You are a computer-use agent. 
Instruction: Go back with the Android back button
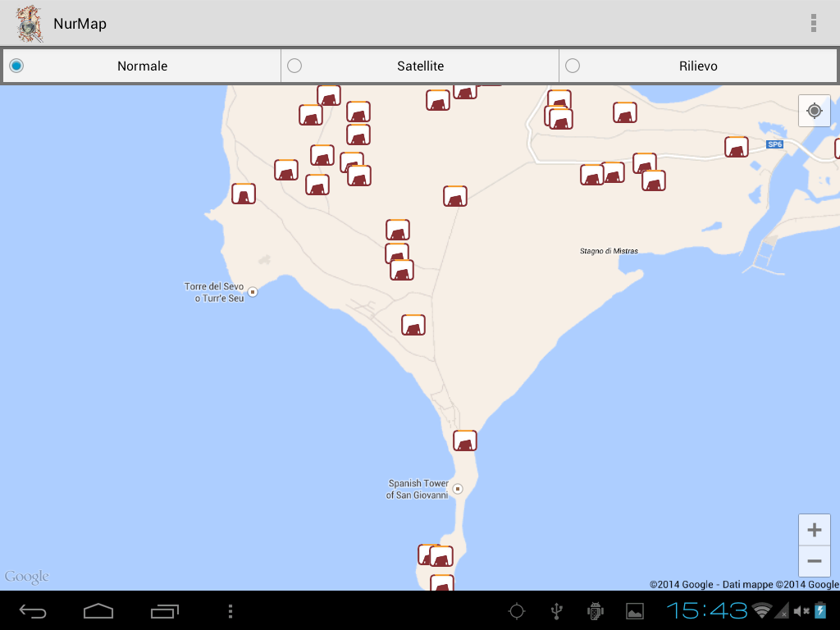[33, 610]
